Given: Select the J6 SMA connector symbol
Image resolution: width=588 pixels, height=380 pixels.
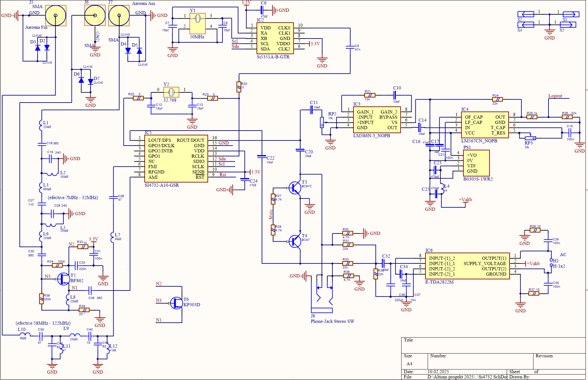Looking at the screenshot, I should point(95,15).
